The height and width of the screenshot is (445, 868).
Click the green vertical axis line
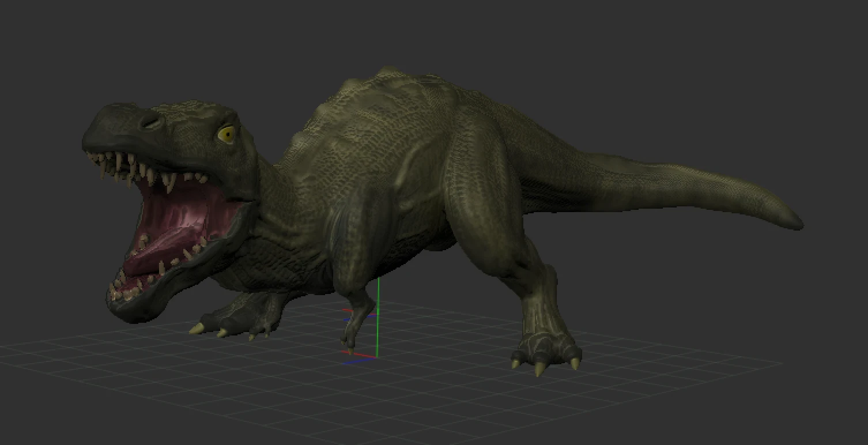tap(378, 318)
